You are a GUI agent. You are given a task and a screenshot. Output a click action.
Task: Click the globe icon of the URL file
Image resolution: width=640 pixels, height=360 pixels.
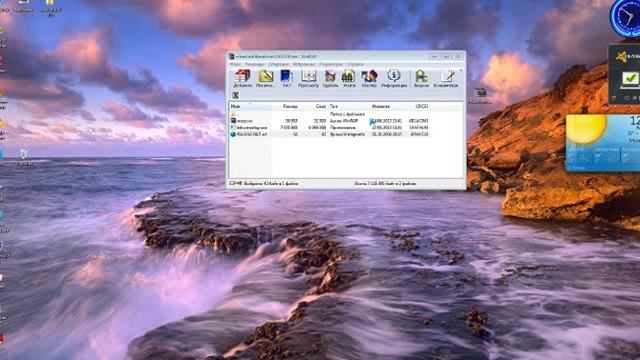coord(233,134)
